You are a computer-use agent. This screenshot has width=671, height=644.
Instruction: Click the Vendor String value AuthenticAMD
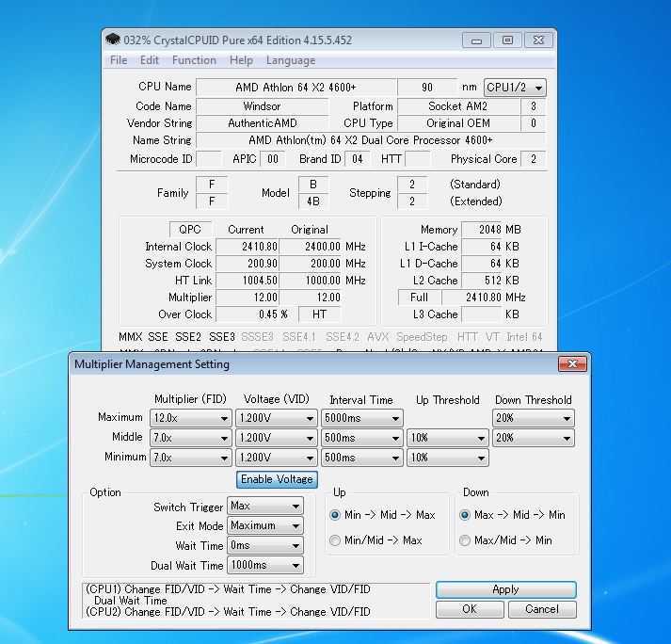click(x=262, y=123)
